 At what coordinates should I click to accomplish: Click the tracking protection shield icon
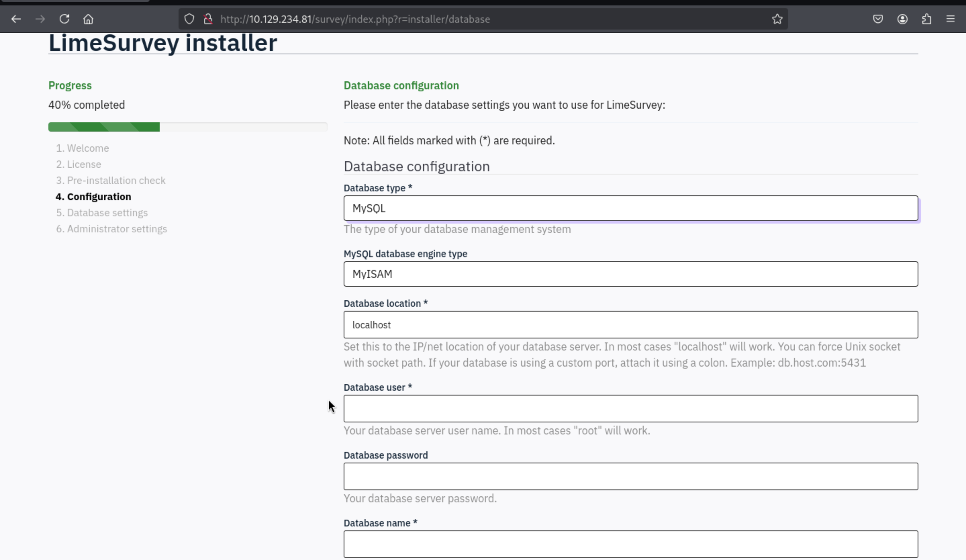(189, 19)
